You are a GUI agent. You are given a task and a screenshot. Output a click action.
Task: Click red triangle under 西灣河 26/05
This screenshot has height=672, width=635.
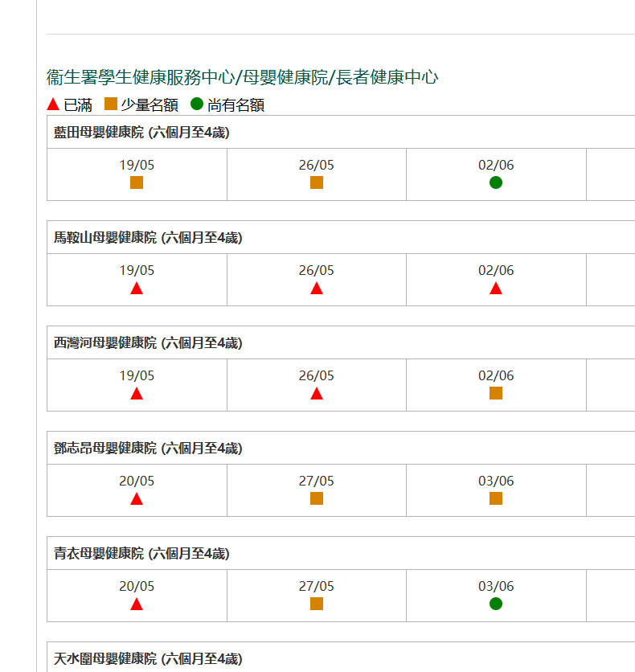coord(317,394)
